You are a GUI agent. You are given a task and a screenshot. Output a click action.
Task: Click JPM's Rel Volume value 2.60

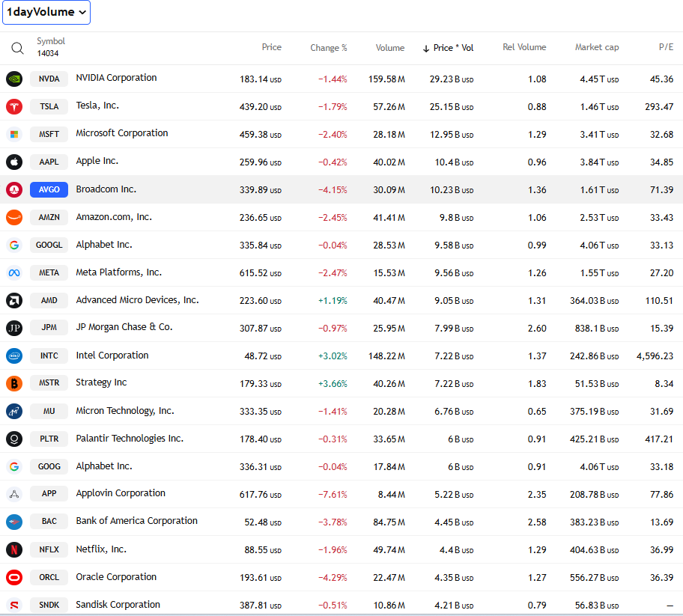537,329
